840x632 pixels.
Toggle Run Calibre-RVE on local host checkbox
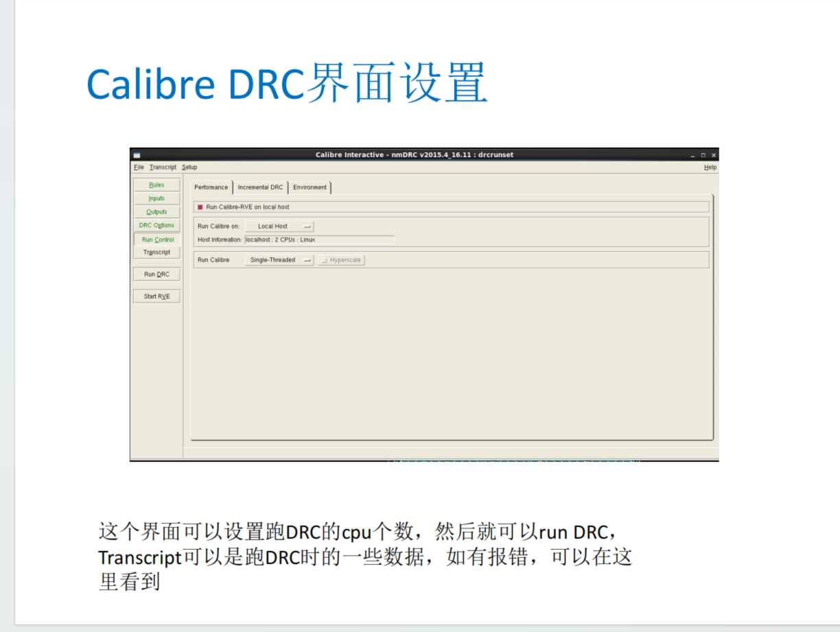(200, 207)
